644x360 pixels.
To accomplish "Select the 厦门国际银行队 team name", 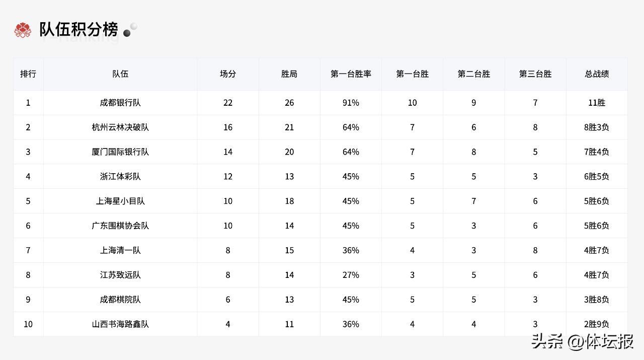I will tap(120, 152).
